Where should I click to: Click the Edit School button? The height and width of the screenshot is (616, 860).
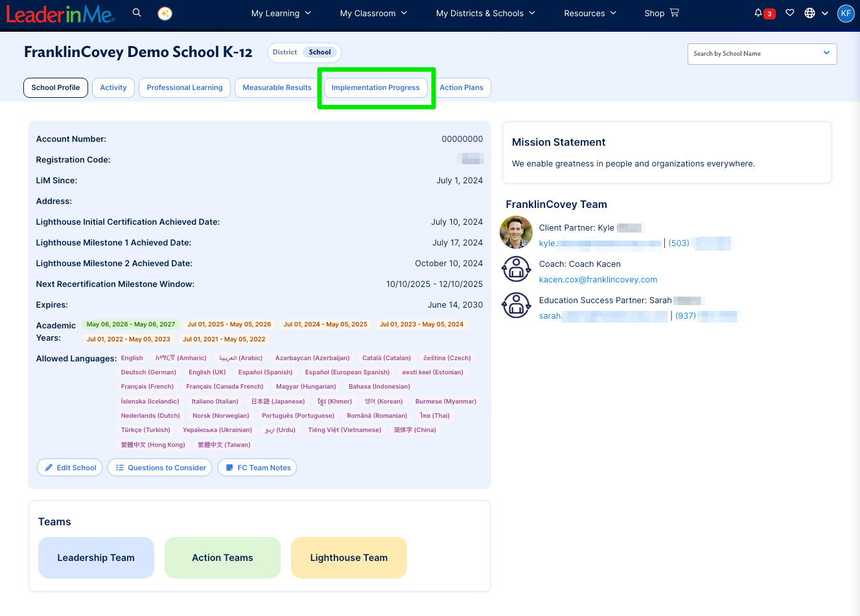tap(69, 468)
